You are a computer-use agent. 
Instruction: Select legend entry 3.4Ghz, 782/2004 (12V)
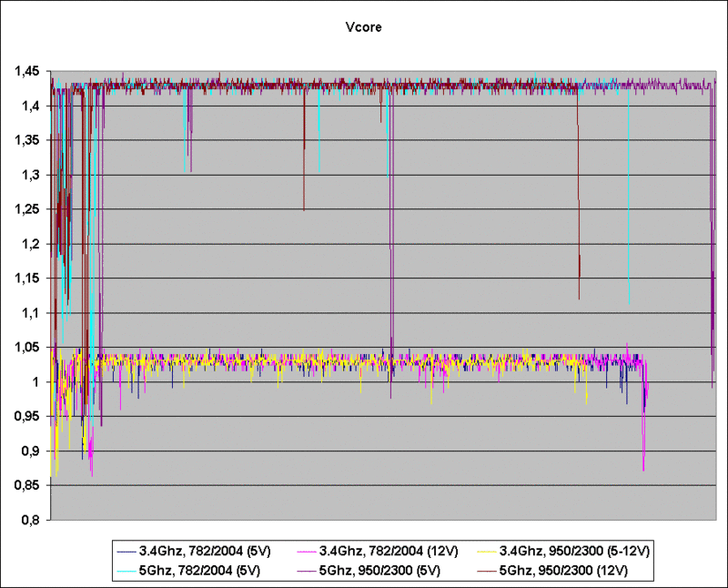[377, 552]
